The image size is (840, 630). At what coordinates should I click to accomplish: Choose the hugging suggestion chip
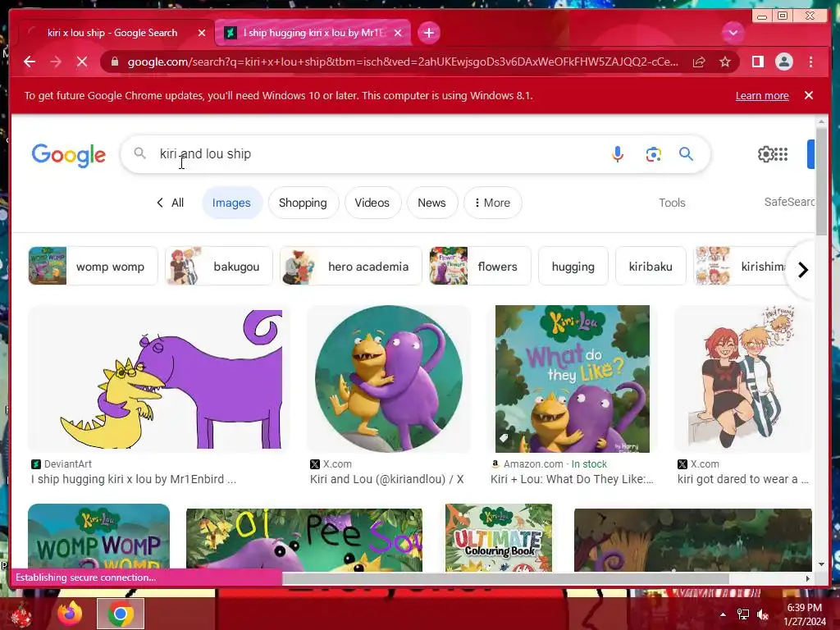[573, 267]
